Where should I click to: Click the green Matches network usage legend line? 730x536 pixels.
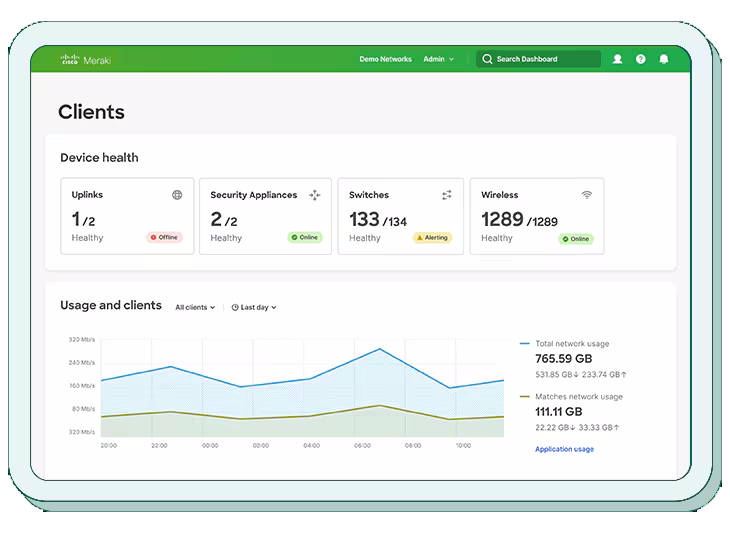(525, 396)
